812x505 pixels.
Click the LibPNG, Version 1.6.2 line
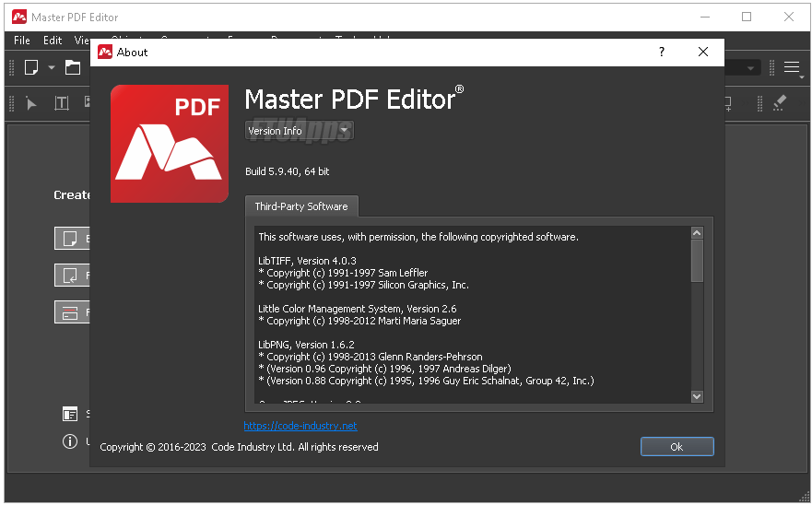(x=306, y=345)
